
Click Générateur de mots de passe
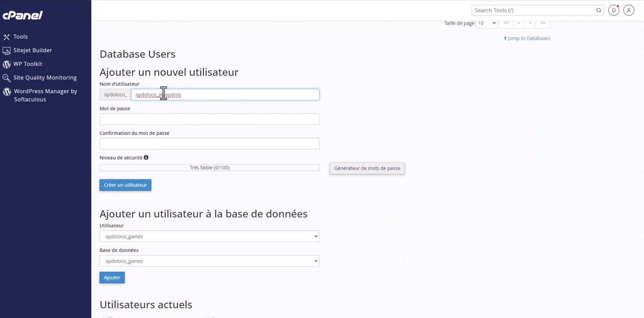tap(367, 168)
